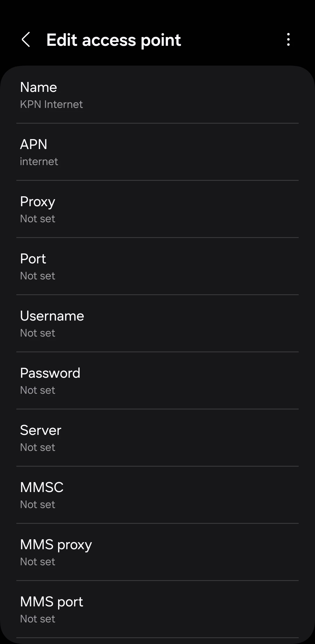
Task: Tap 'Not set' under Password
Action: pyautogui.click(x=38, y=390)
